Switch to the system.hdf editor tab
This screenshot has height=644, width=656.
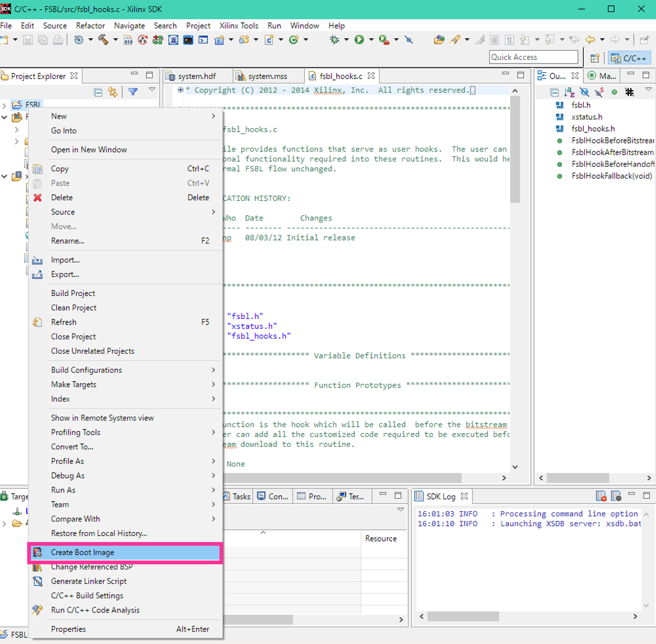coord(197,76)
